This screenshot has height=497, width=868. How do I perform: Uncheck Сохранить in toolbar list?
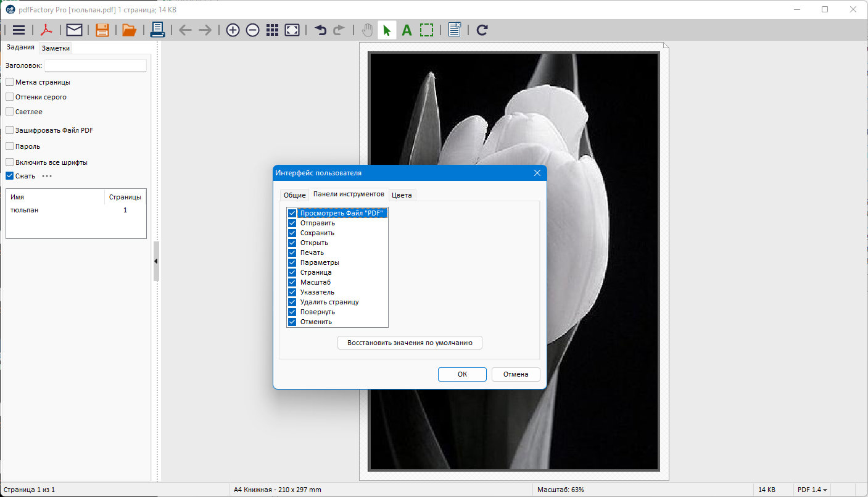pos(292,233)
